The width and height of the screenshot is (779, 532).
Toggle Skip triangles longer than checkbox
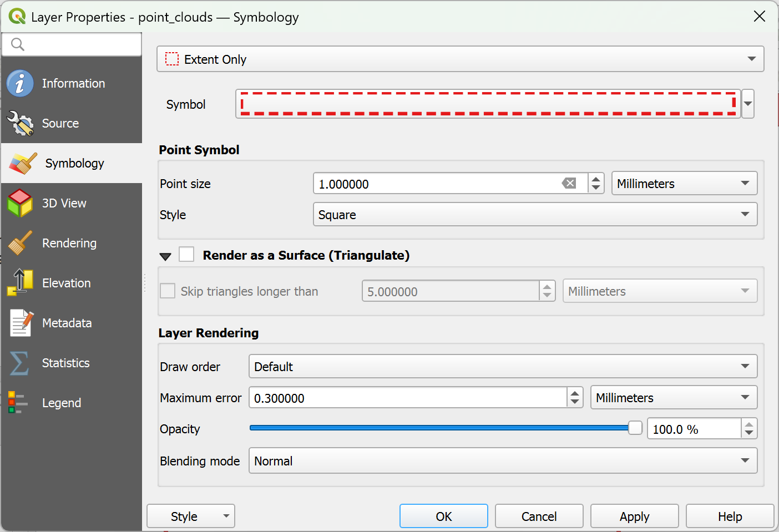pos(168,291)
